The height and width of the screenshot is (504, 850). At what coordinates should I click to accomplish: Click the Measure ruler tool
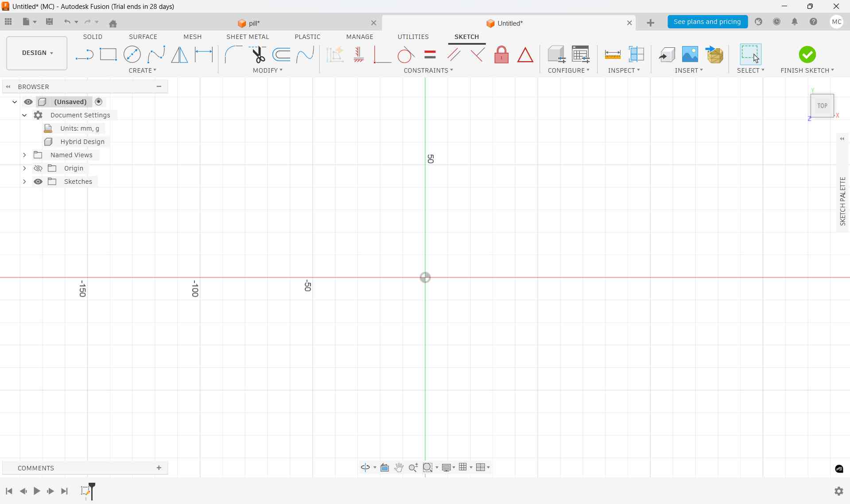click(613, 54)
